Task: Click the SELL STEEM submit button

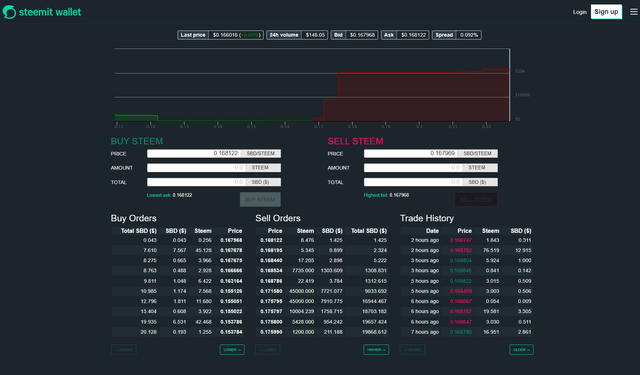Action: click(x=476, y=200)
